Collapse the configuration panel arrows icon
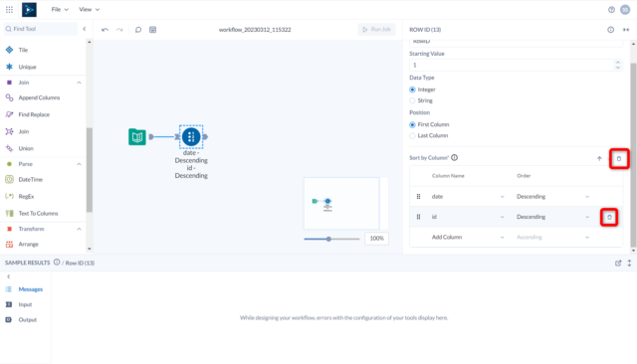 click(626, 30)
